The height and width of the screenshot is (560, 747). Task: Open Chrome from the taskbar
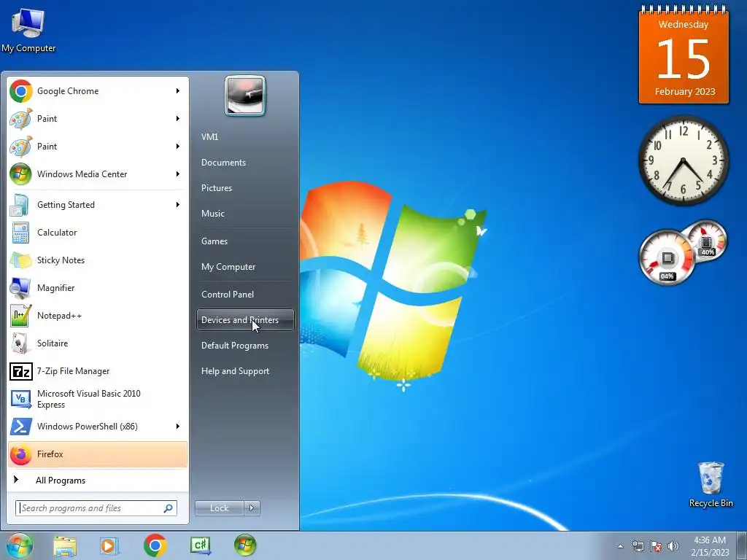[x=155, y=545]
